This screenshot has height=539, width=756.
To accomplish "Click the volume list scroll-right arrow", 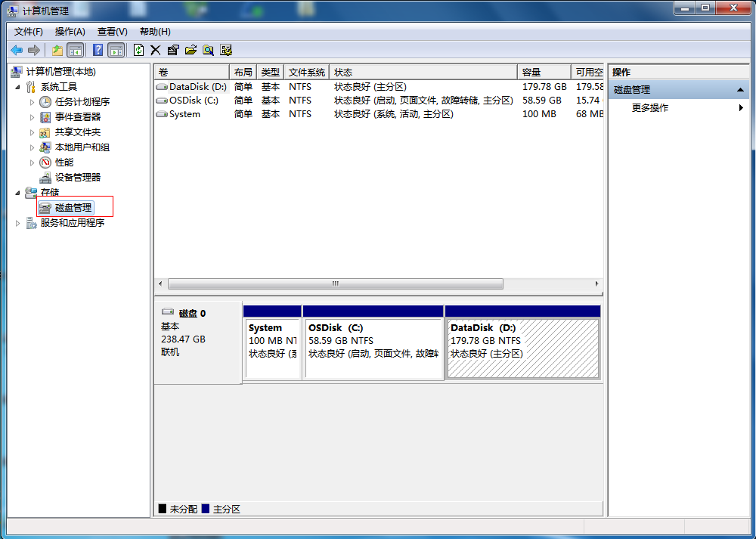I will click(x=597, y=284).
